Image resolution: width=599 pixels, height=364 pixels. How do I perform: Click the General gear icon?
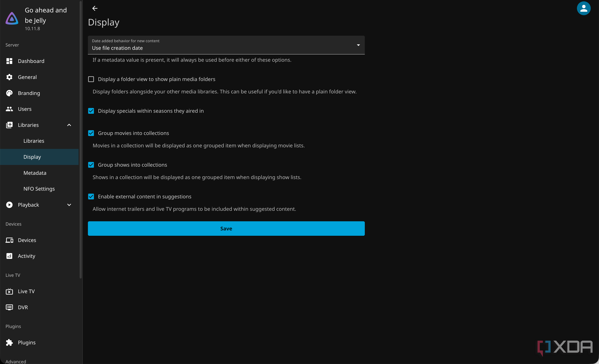coord(9,77)
